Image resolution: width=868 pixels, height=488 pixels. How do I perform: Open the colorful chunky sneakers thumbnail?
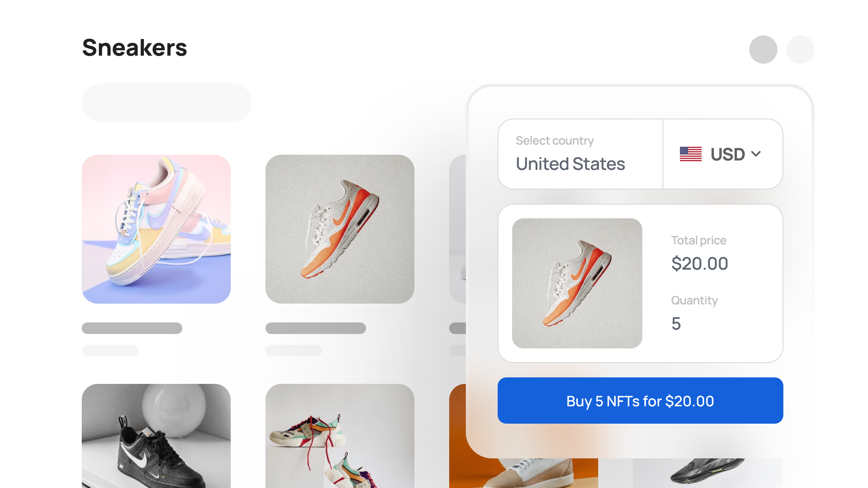[x=340, y=436]
